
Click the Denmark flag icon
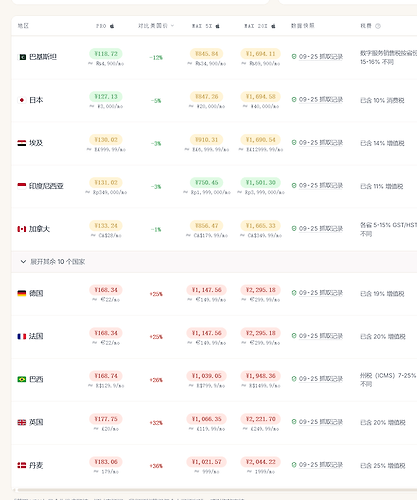point(22,465)
